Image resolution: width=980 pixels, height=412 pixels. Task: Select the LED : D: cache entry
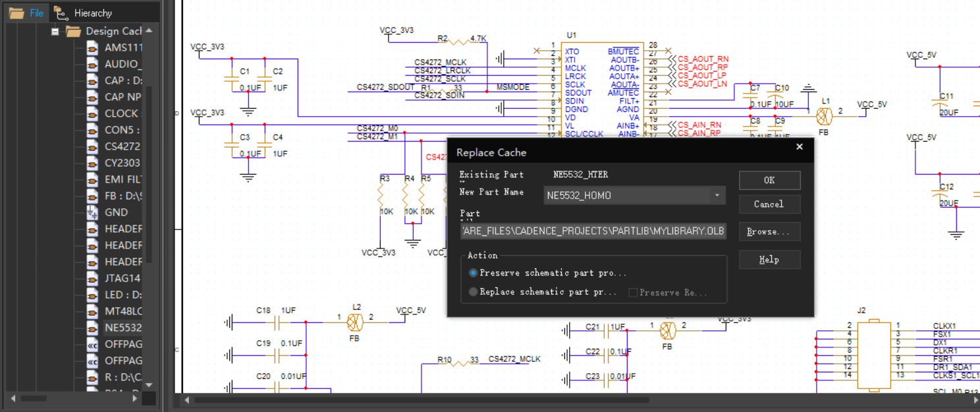coord(123,295)
